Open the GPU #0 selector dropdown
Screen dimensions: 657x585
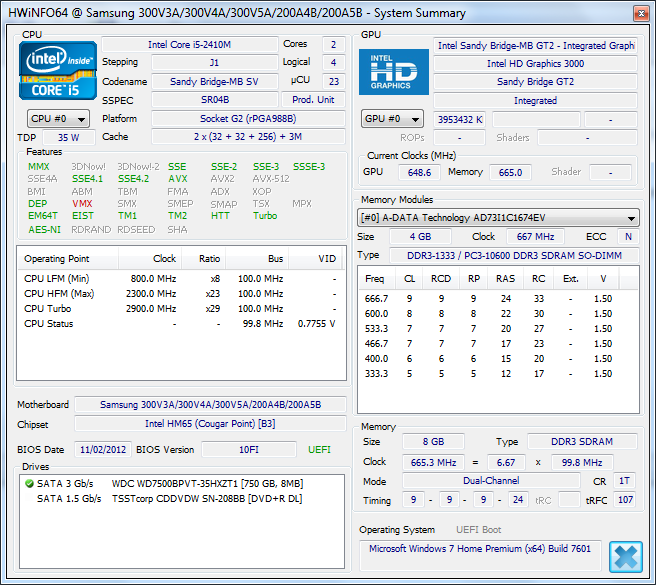[x=392, y=119]
